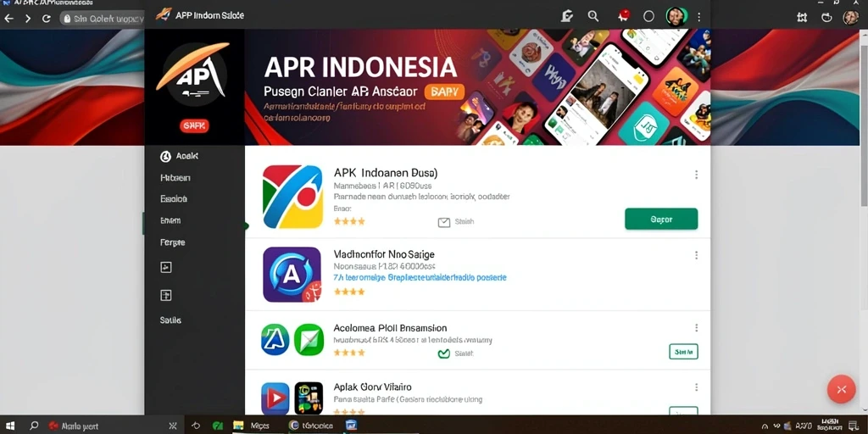Toggle the green checkmark in the Acelomea row

coord(443,353)
